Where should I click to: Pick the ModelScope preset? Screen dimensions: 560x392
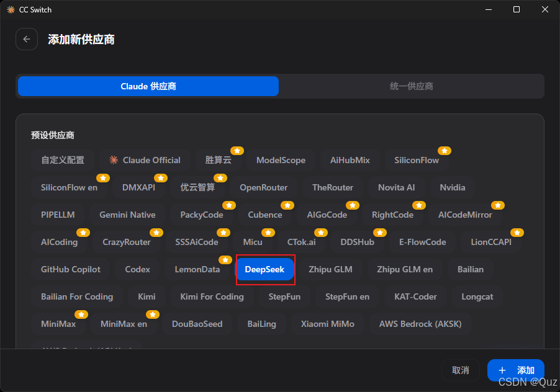[x=281, y=160]
